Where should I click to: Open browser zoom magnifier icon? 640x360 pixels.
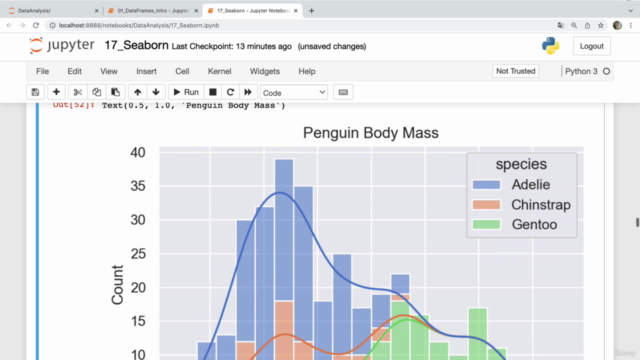point(574,25)
